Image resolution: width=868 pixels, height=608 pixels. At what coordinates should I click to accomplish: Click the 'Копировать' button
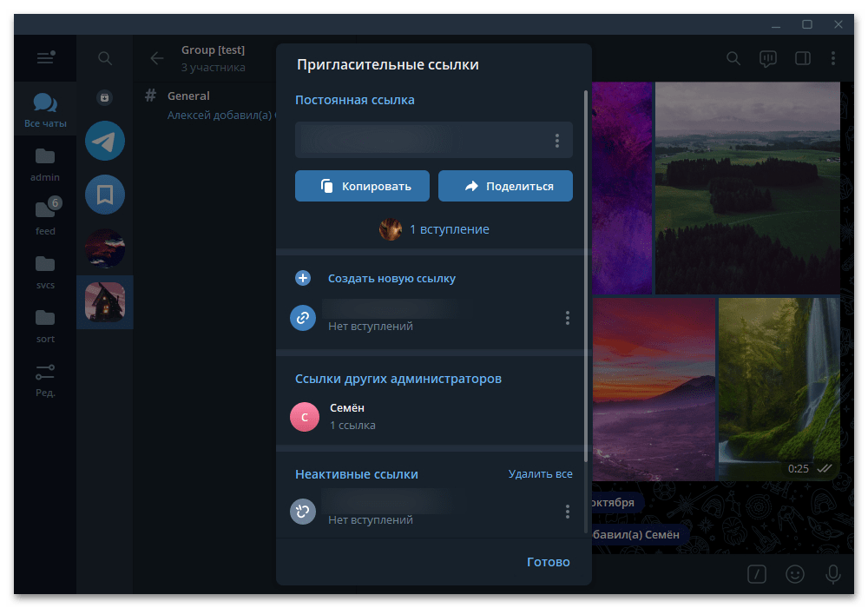pos(362,186)
